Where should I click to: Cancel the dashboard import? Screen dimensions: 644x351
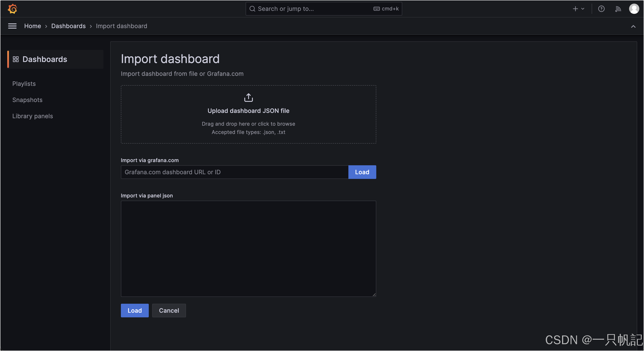pyautogui.click(x=169, y=311)
